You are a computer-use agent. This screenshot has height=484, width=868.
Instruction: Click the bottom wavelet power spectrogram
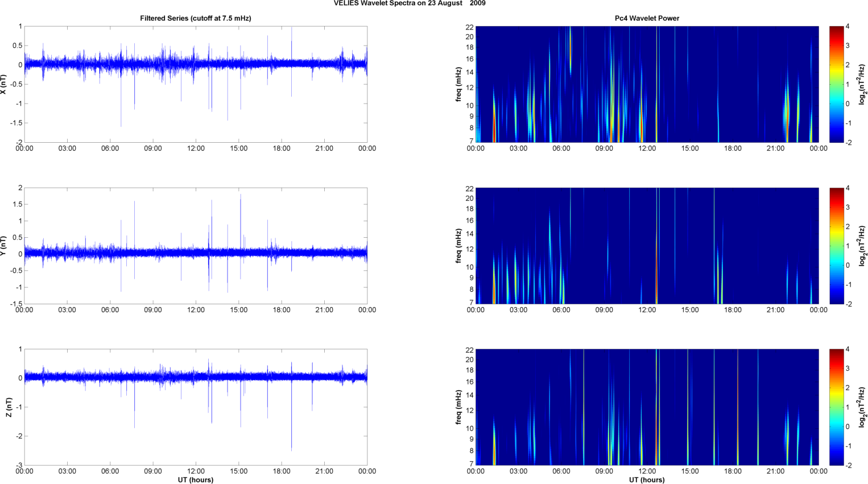pos(647,407)
